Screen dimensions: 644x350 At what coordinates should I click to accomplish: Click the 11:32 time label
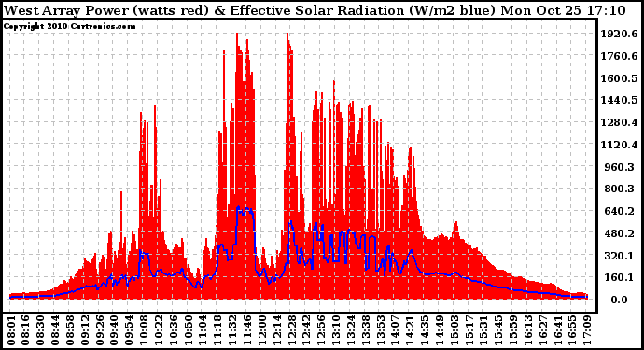click(x=233, y=330)
